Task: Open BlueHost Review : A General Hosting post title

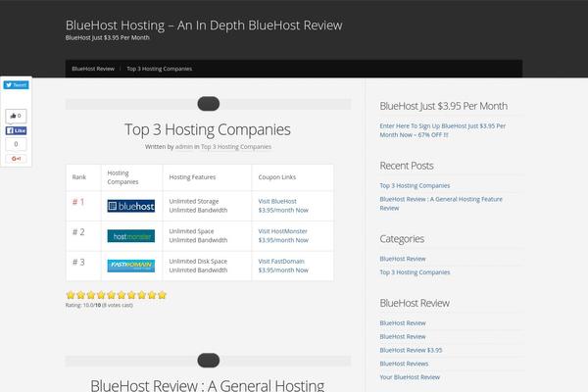Action: click(x=208, y=385)
